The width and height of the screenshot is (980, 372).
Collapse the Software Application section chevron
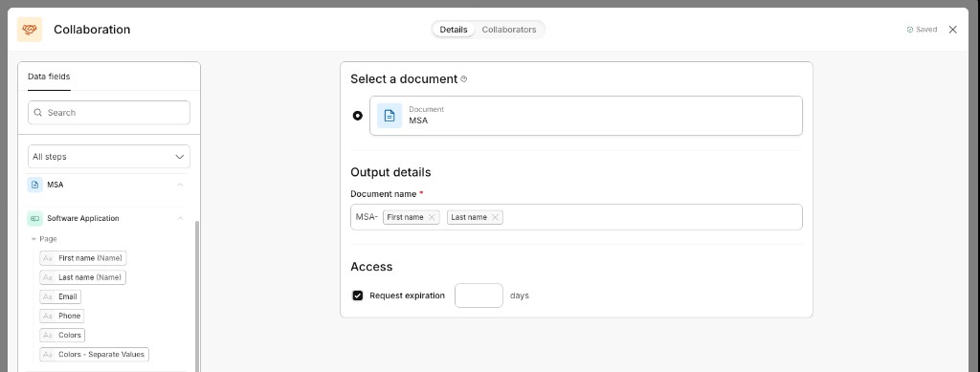180,218
